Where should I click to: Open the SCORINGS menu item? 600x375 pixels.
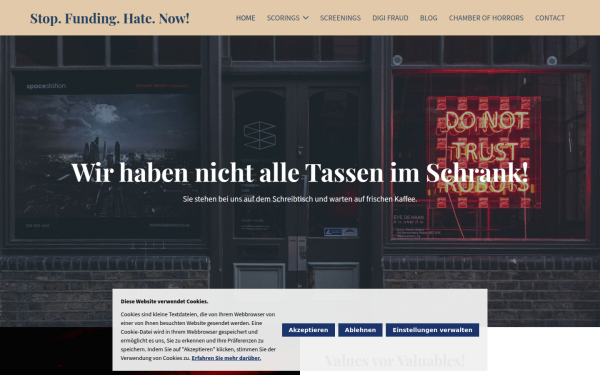pos(283,18)
